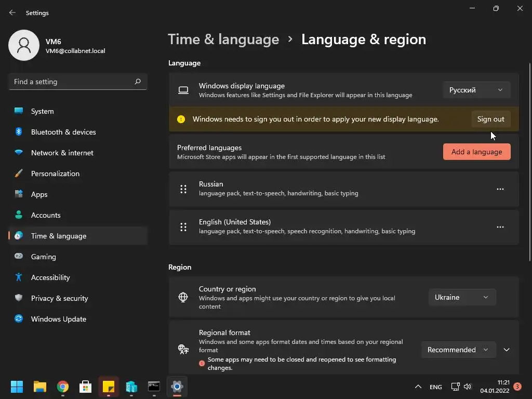Click the Russian language name text
Screen dimensions: 532x399
pos(211,184)
